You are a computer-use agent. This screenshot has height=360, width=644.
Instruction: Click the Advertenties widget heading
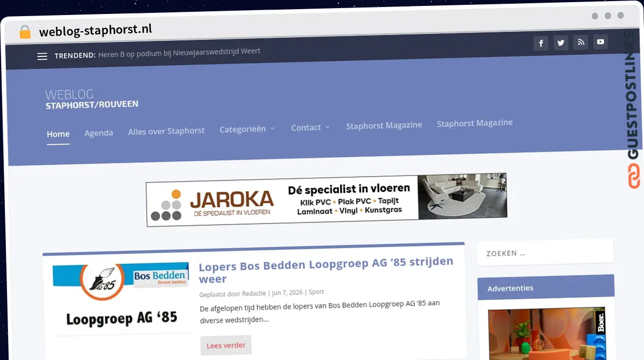pos(510,289)
